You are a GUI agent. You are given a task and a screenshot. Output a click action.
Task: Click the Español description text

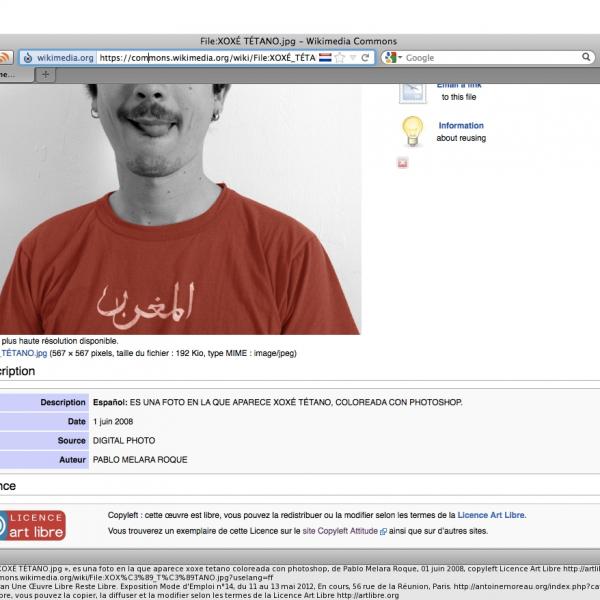click(278, 402)
